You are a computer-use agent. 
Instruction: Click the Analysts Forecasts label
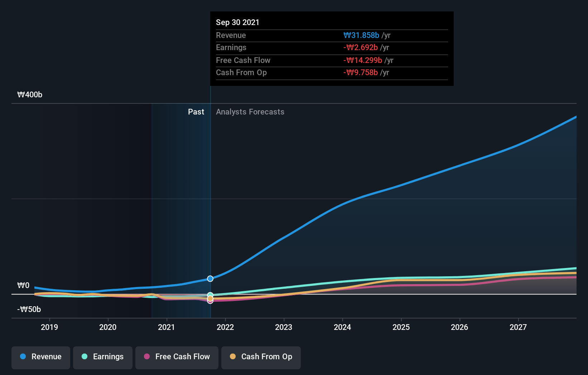(250, 112)
